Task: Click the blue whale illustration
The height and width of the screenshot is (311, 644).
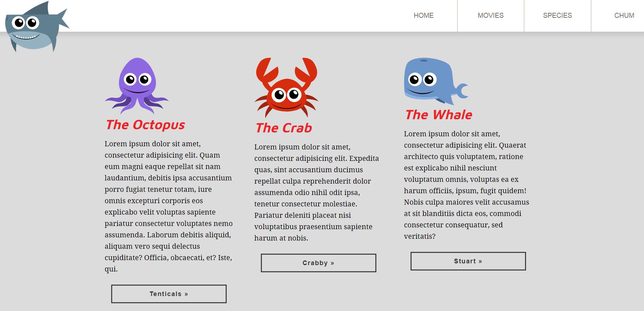Action: pos(436,81)
